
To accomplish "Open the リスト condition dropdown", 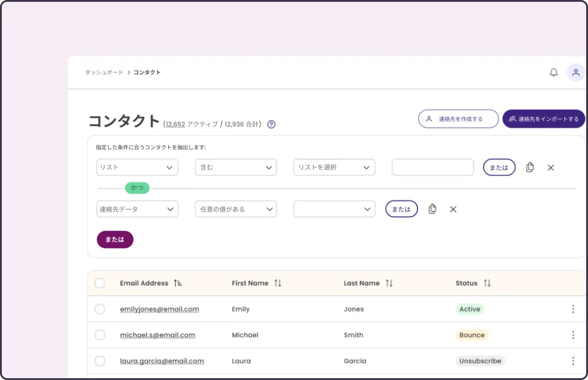I will tap(137, 167).
